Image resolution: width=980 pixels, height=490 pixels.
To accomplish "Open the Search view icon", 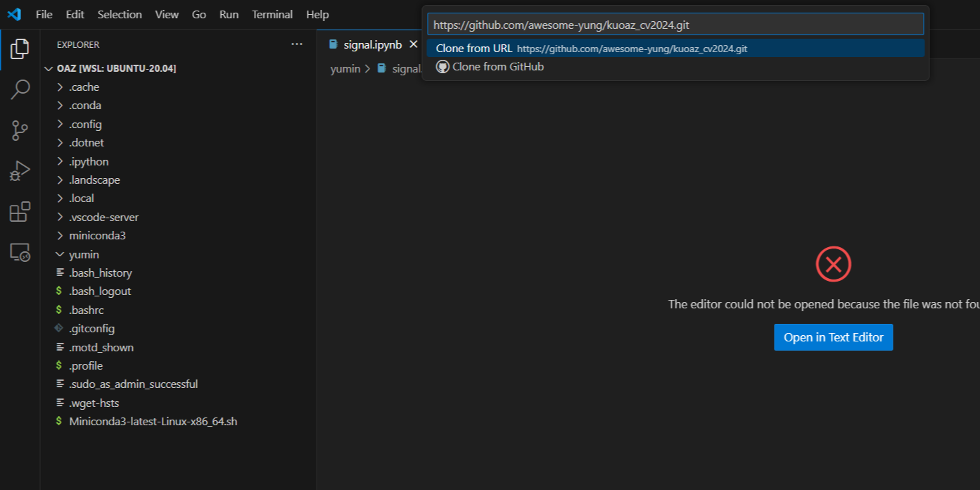I will [20, 90].
